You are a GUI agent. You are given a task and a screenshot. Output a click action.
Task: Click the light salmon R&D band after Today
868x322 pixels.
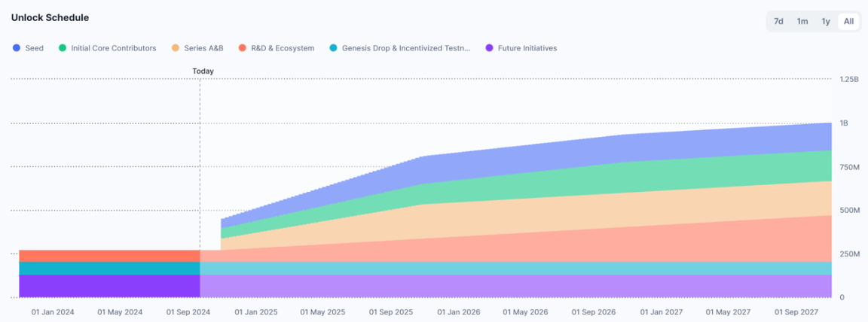pos(603,247)
